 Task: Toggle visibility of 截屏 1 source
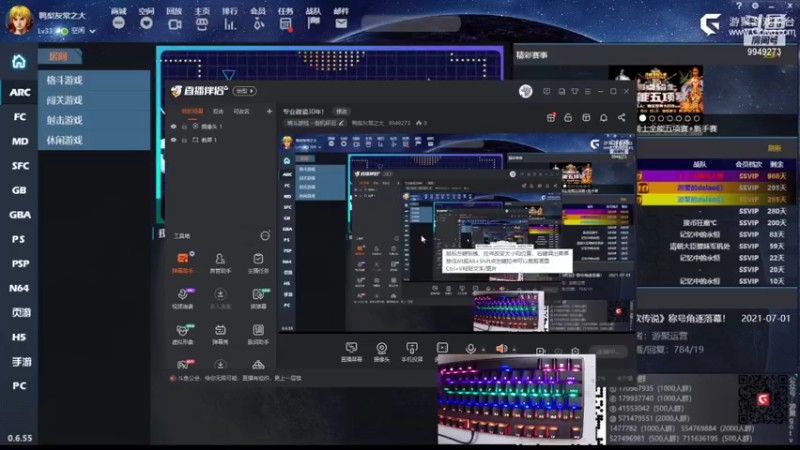(x=173, y=140)
